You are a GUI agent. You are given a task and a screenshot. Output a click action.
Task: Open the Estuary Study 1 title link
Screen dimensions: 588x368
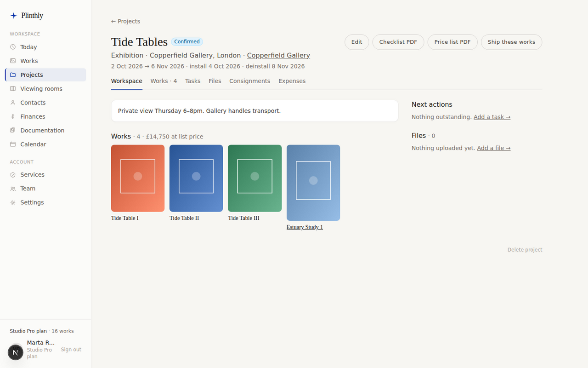tap(305, 227)
